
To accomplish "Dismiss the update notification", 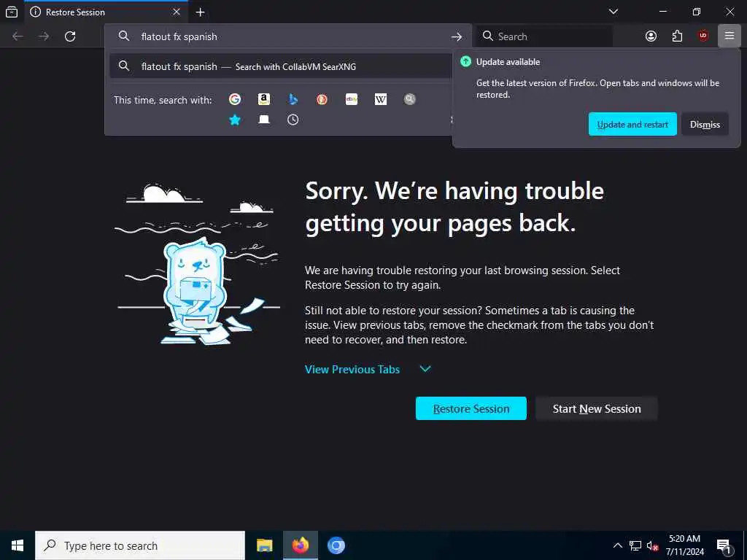I will 705,124.
